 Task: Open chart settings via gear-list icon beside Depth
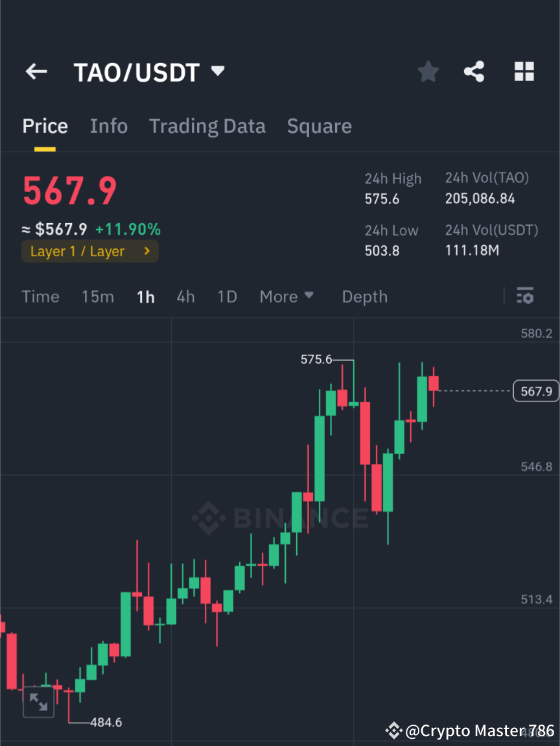(525, 296)
